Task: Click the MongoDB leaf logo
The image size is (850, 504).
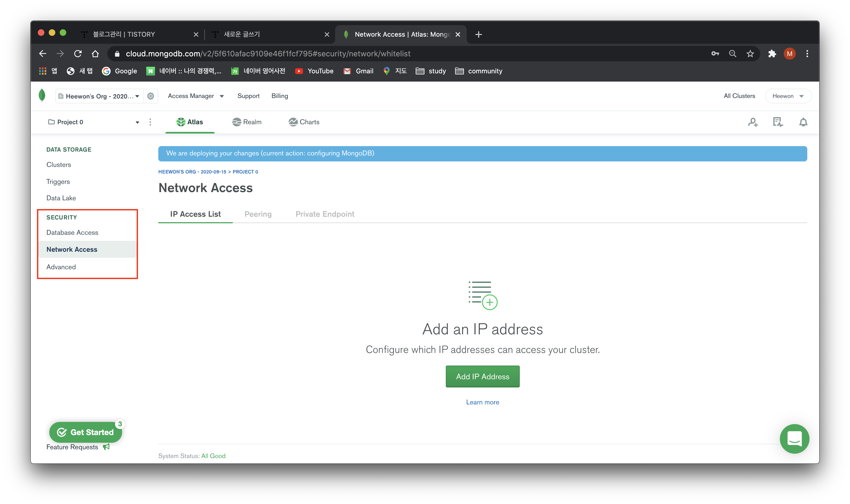Action: click(x=42, y=96)
